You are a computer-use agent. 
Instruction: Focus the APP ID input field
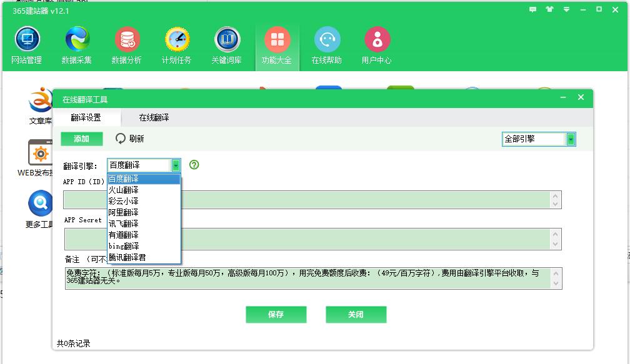click(312, 200)
